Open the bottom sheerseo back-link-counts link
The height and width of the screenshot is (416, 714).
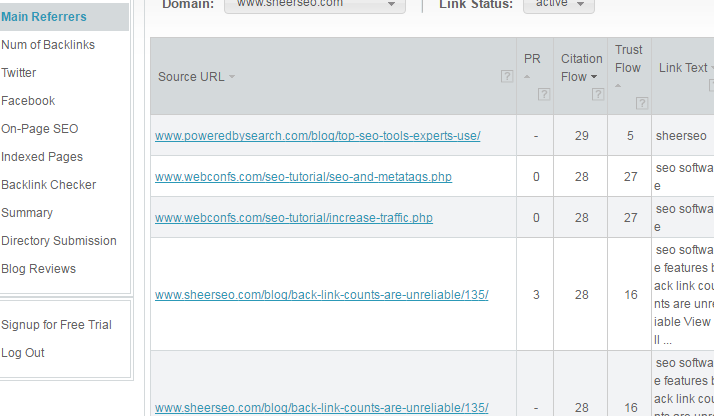[x=321, y=408]
